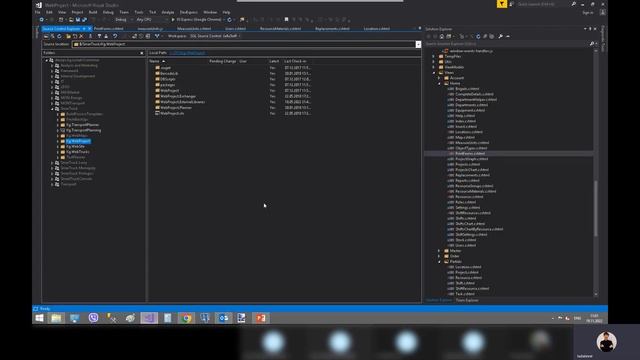Image resolution: width=640 pixels, height=360 pixels.
Task: Open the Build menu
Action: (x=93, y=12)
